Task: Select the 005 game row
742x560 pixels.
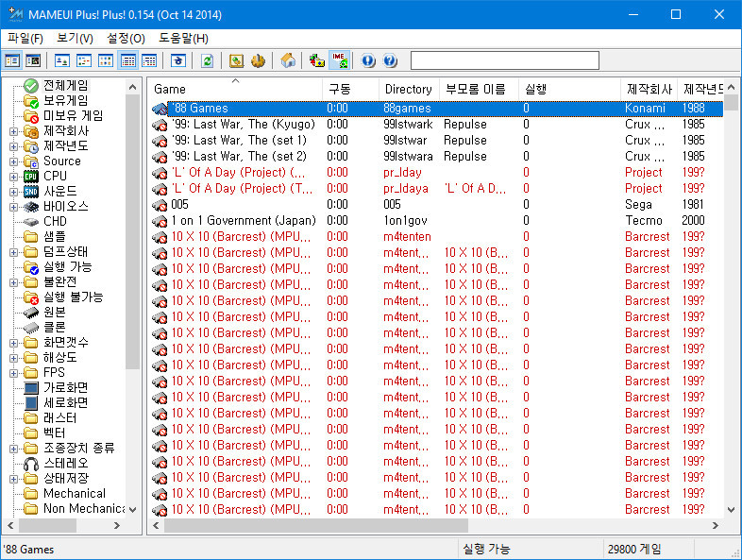Action: pyautogui.click(x=435, y=205)
